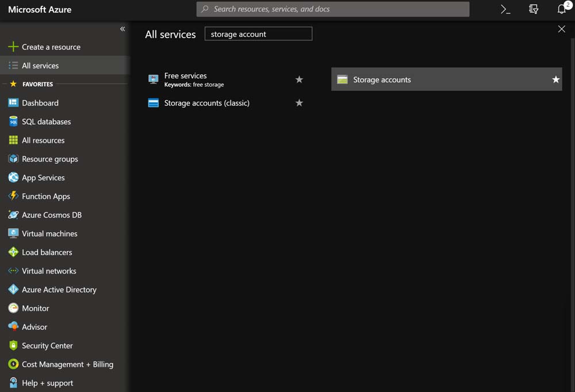
Task: Click the Security Center shield icon
Action: point(13,345)
